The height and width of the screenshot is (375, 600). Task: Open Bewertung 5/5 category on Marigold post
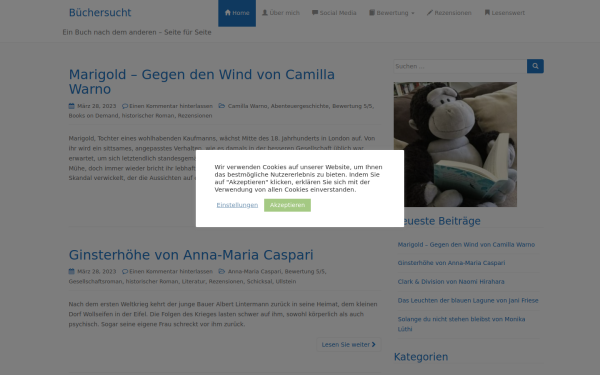(352, 106)
